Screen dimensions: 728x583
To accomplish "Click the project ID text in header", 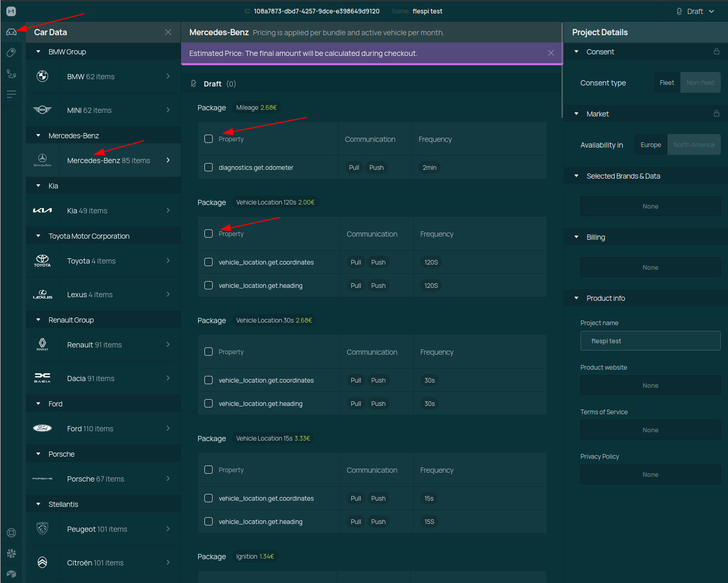I will tap(317, 11).
